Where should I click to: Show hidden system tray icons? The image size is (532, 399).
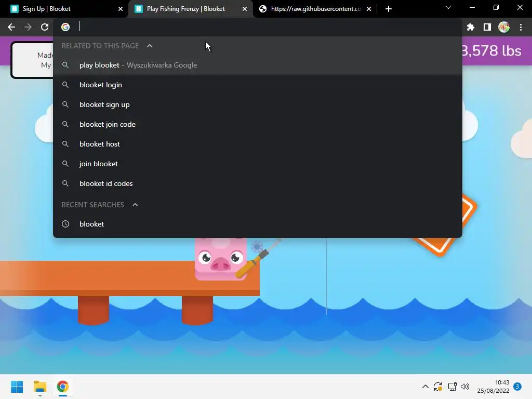pyautogui.click(x=425, y=387)
